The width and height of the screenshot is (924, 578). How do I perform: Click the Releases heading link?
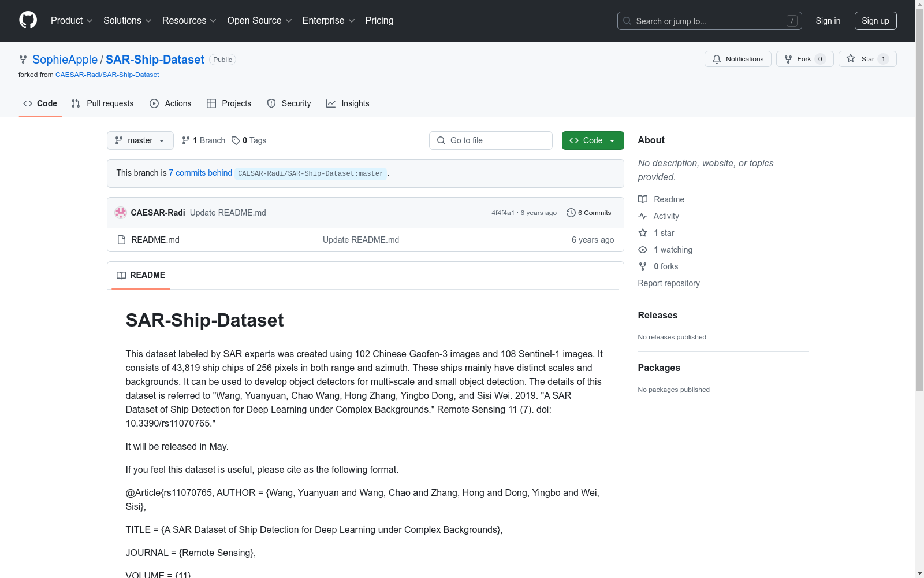pyautogui.click(x=658, y=315)
